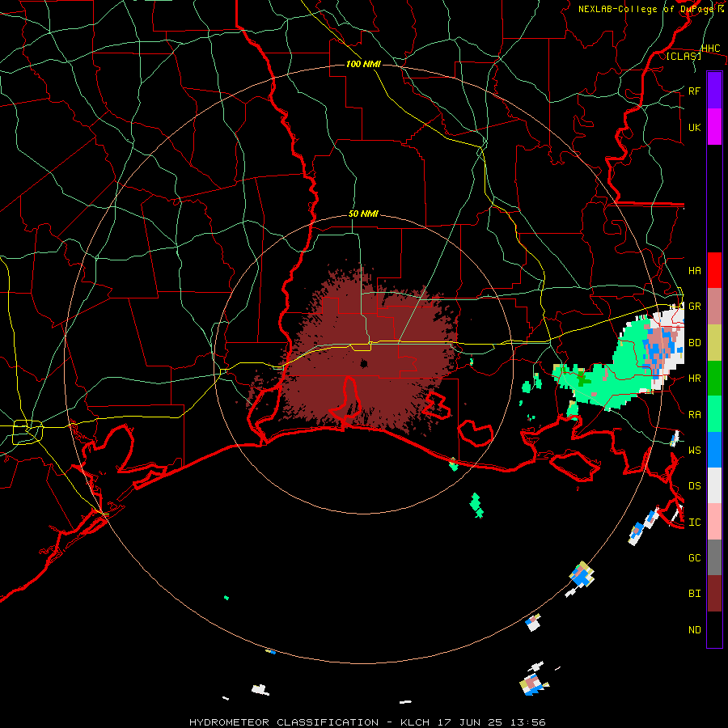
Task: Click the HHC product label
Action: point(710,48)
